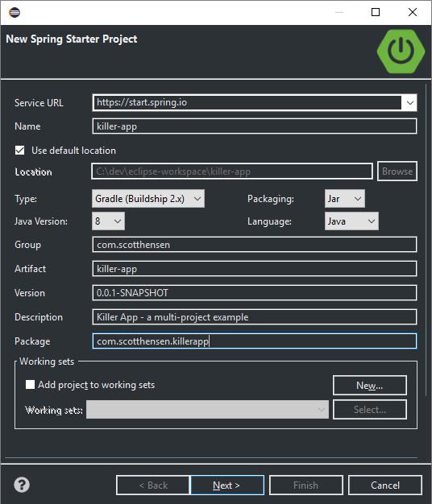Image resolution: width=432 pixels, height=504 pixels.
Task: Click the Language: label
Action: (x=269, y=221)
